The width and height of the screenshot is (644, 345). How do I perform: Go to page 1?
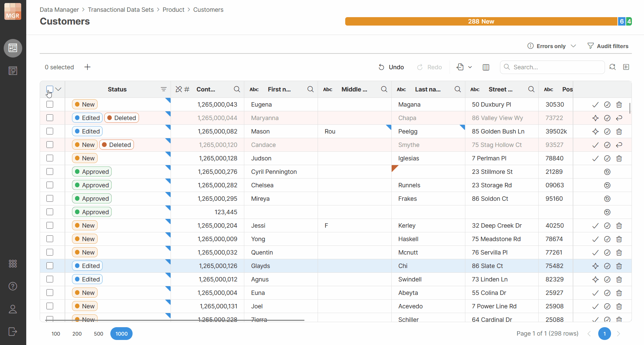click(605, 334)
